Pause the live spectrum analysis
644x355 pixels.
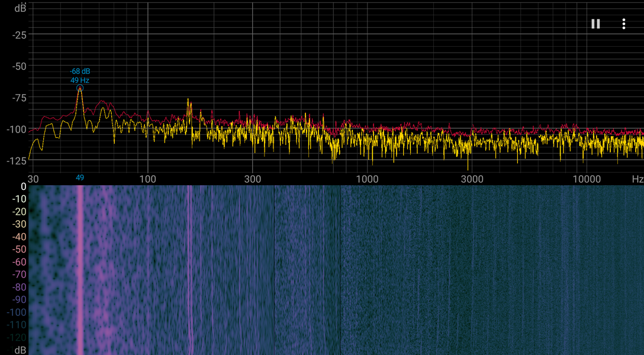coord(595,24)
